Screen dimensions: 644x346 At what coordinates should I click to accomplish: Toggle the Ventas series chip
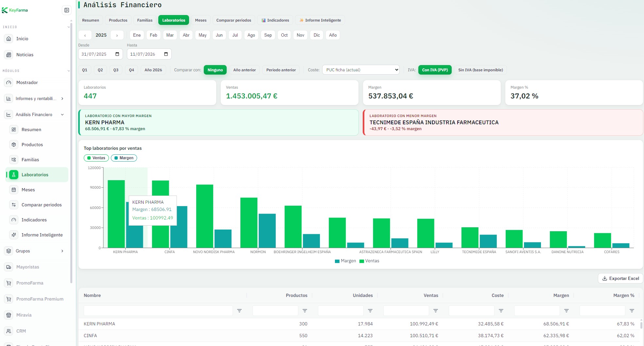click(x=96, y=158)
